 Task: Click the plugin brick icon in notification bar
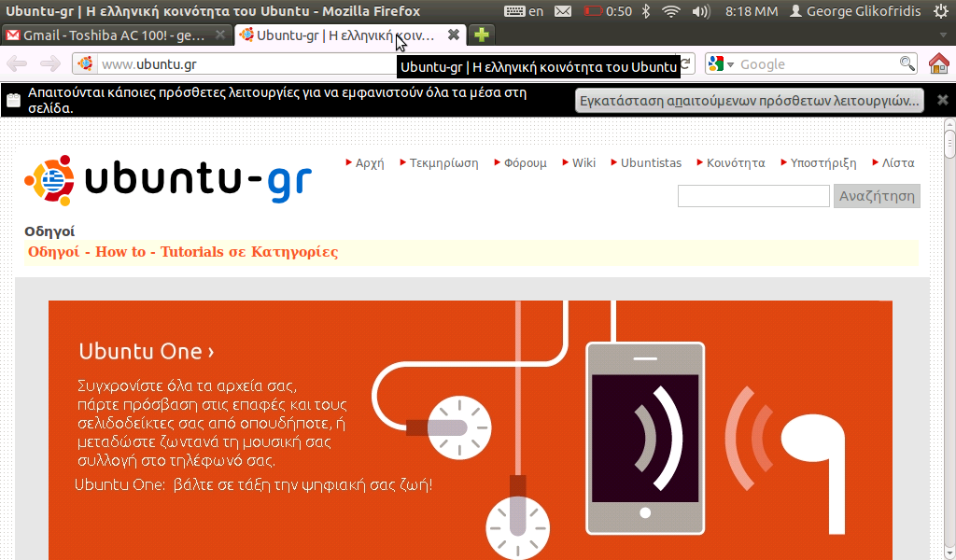(x=13, y=100)
